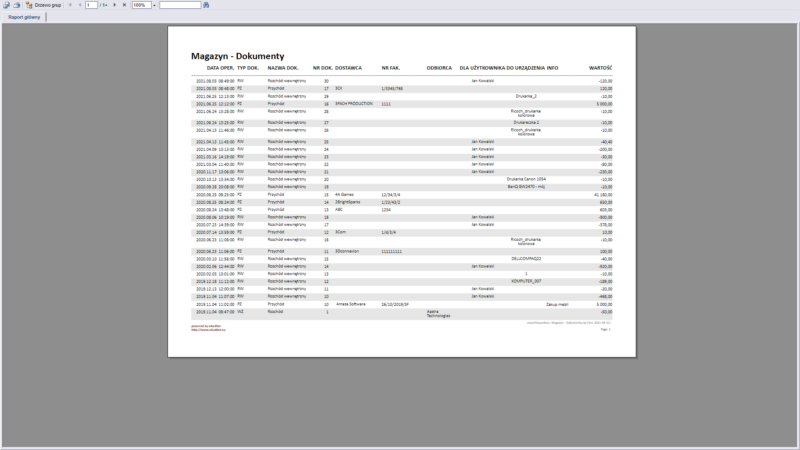Image resolution: width=800 pixels, height=450 pixels.
Task: Open the zoom level dropdown arrow
Action: click(x=154, y=5)
